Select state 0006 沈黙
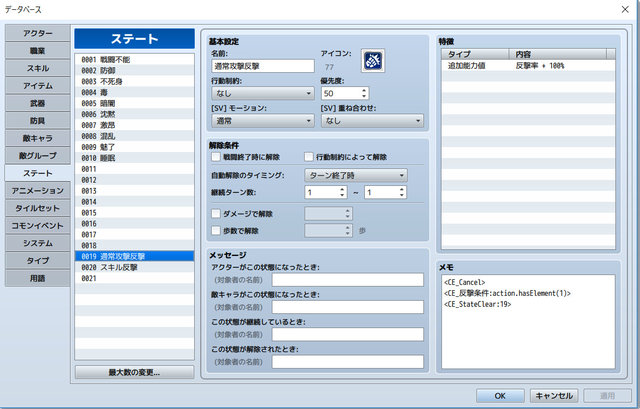The image size is (640, 409). [x=134, y=114]
